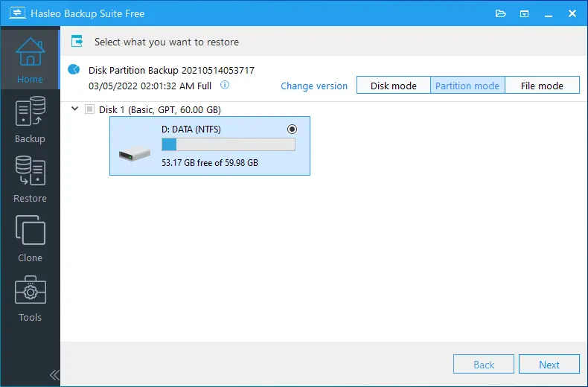Viewport: 588px width, 387px height.
Task: Open the title bar dropdown menu
Action: [x=524, y=13]
